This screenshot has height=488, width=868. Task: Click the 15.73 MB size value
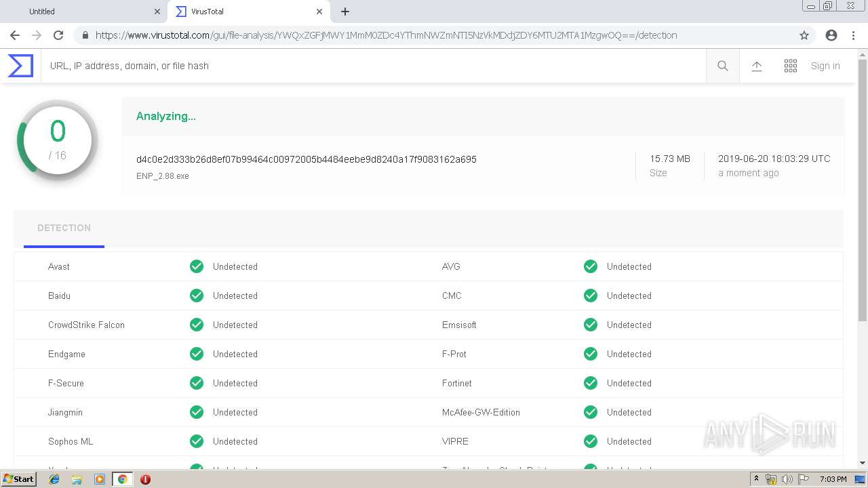pos(670,159)
